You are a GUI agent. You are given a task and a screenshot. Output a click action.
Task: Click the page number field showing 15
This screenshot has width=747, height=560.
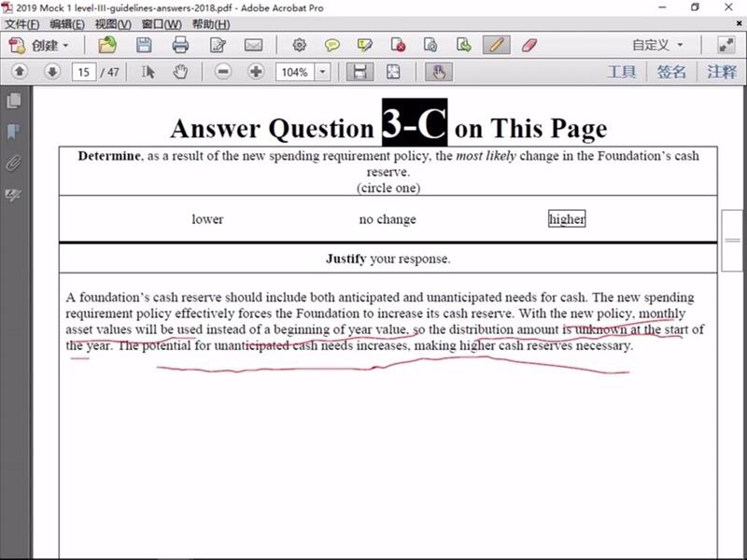(84, 73)
